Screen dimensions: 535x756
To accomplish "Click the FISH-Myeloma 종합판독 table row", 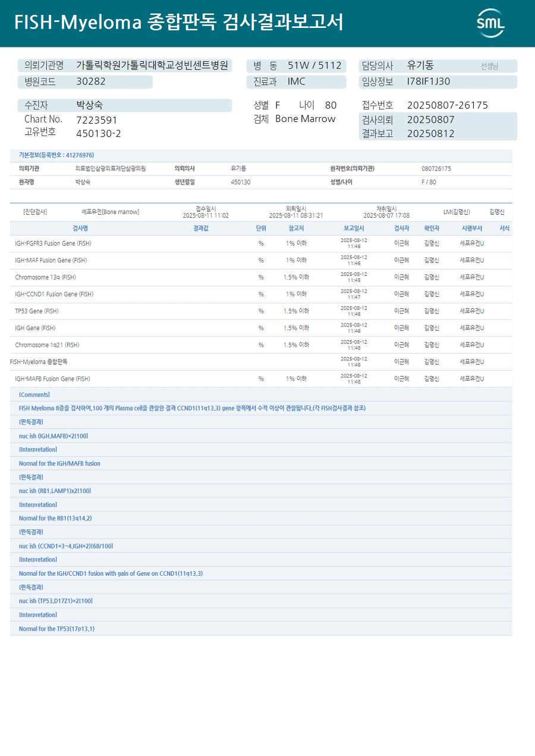I will tap(261, 362).
